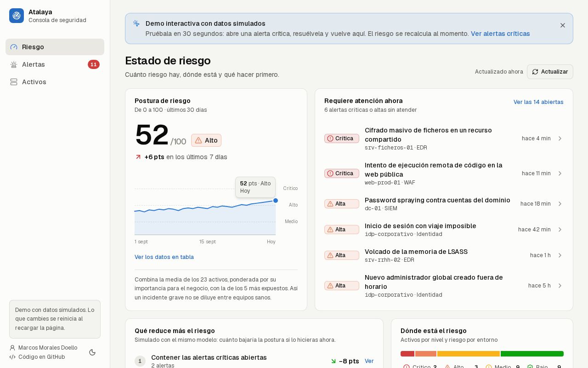588x368 pixels.
Task: Click Crítica badge on Cifrado masivo alert
Action: 342,138
